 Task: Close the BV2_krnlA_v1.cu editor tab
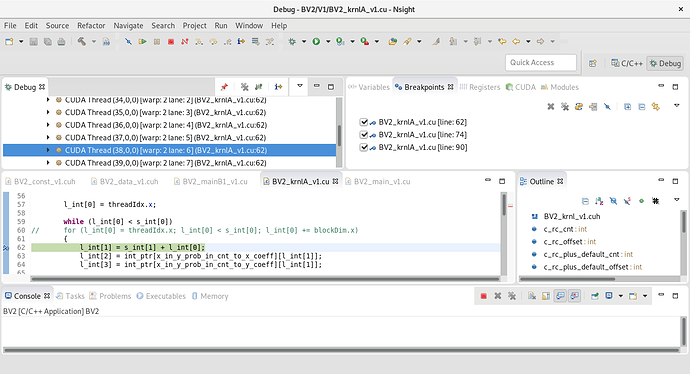click(x=335, y=181)
